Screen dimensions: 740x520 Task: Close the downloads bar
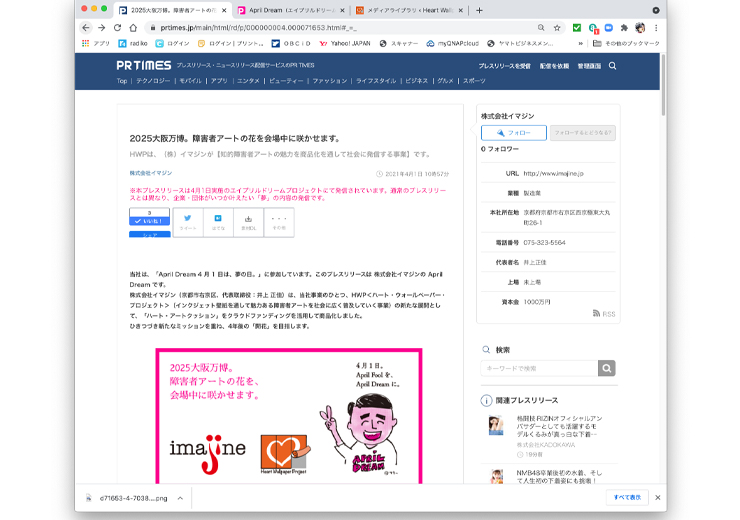pyautogui.click(x=657, y=498)
